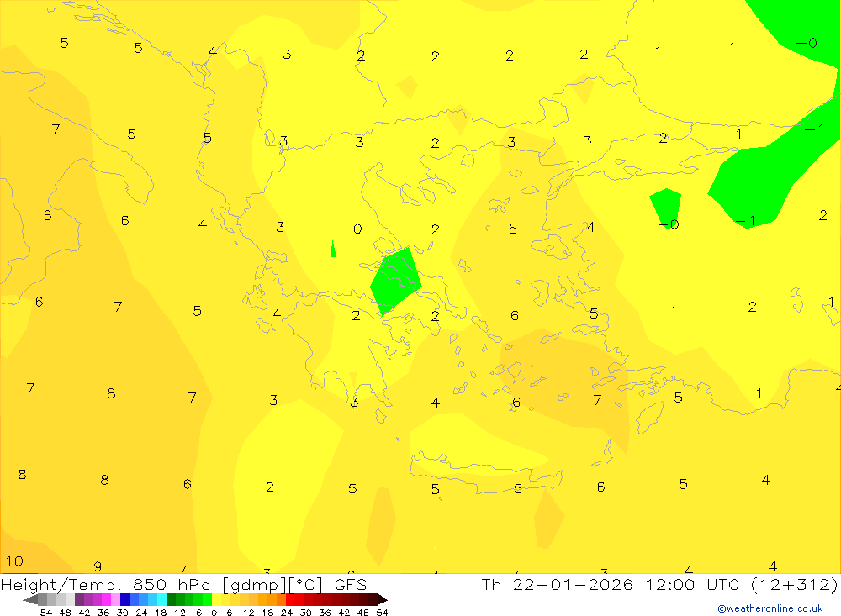The image size is (841, 616).
Task: Click the right dark arrow of color scale
Action: point(383,600)
